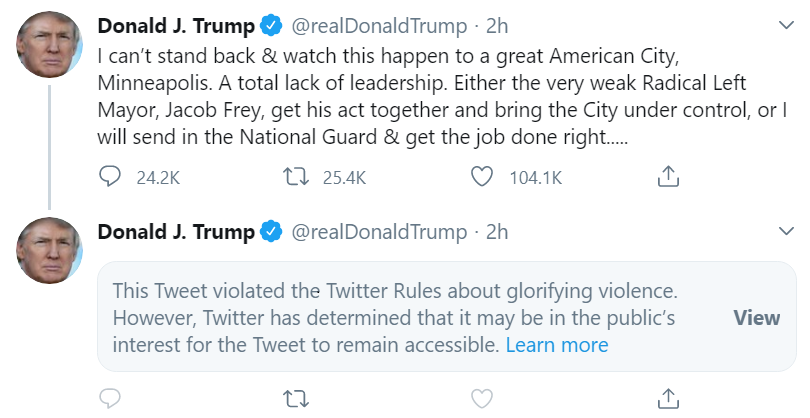The width and height of the screenshot is (810, 418).
Task: Click View to reveal hidden tweet
Action: pyautogui.click(x=756, y=318)
